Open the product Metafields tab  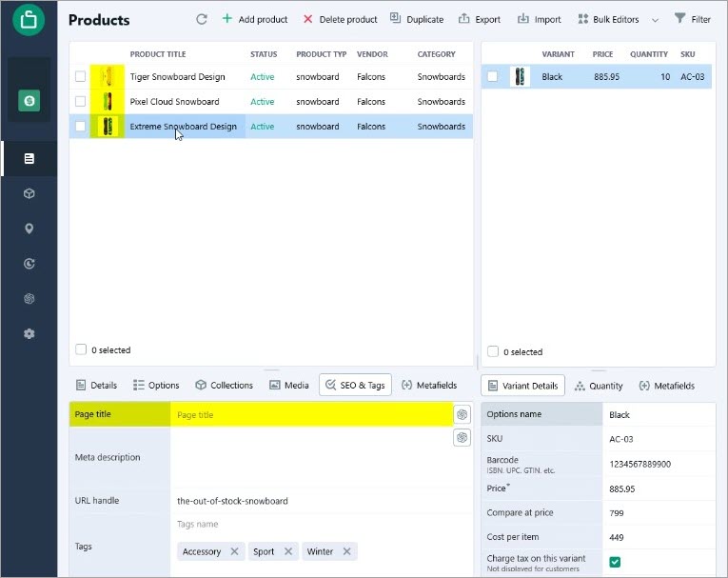(429, 386)
